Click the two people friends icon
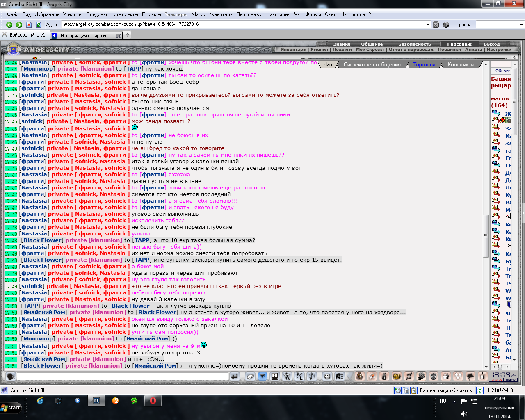Image resolution: width=525 pixels, height=420 pixels. 446,376
